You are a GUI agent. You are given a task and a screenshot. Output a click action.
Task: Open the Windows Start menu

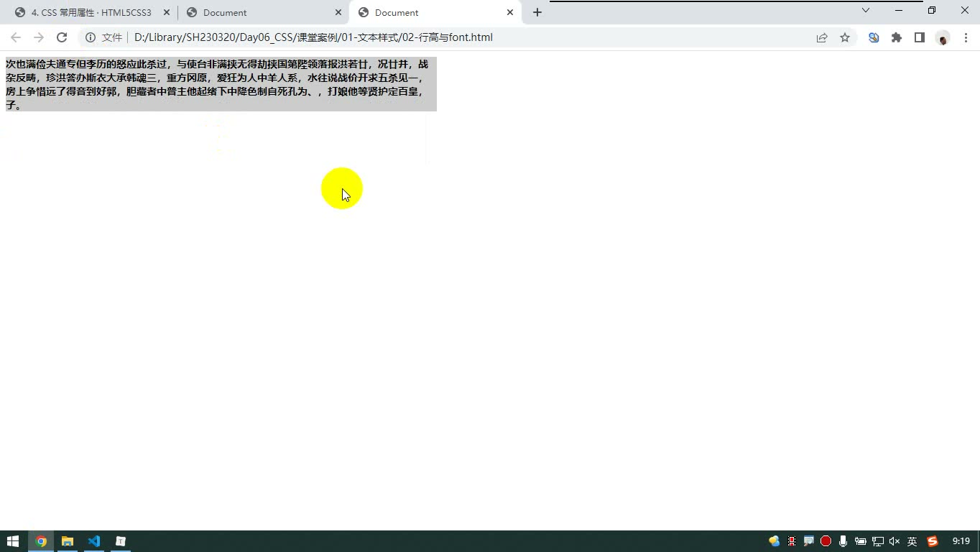[13, 541]
